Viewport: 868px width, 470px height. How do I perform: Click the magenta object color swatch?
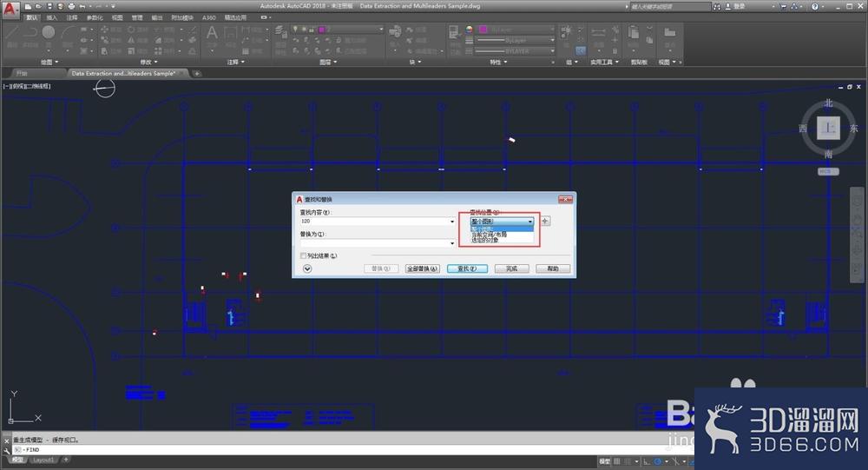tap(483, 29)
